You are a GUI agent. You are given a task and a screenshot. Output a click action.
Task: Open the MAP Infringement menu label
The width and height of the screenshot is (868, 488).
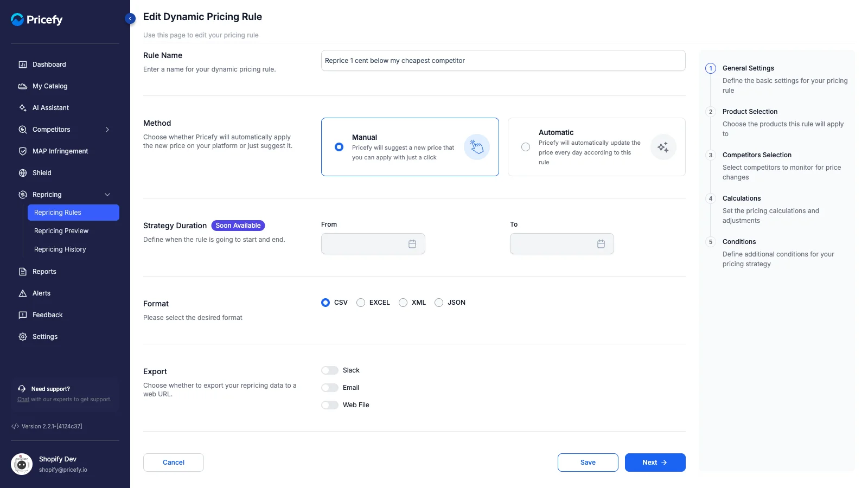pyautogui.click(x=60, y=151)
